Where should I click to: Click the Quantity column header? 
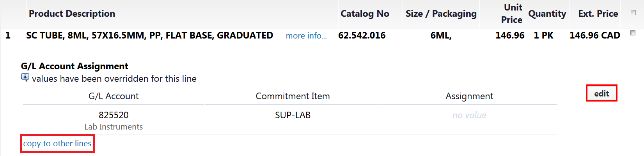(x=547, y=14)
